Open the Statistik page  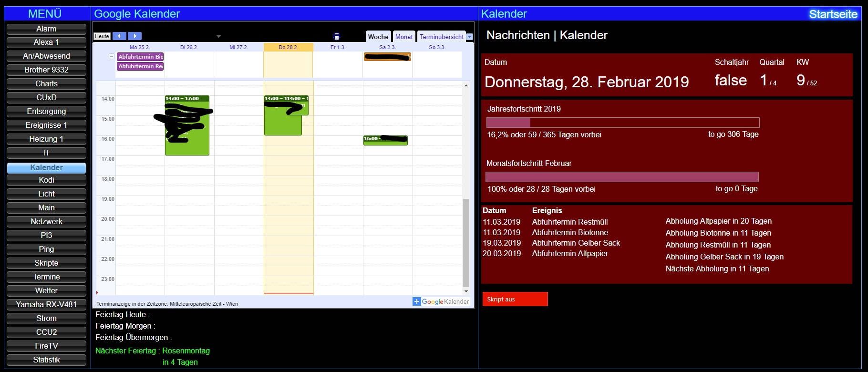tap(46, 360)
